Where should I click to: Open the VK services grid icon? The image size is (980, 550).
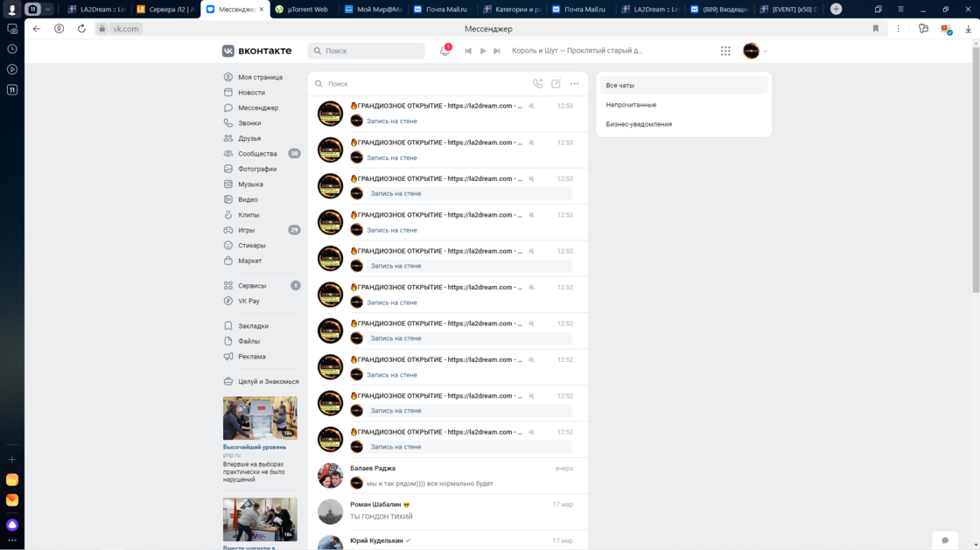[725, 51]
